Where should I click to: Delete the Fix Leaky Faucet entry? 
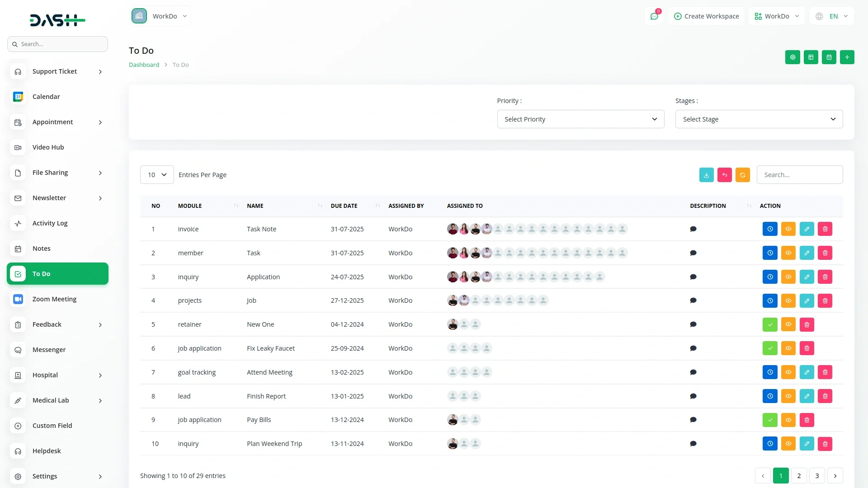[x=807, y=348]
